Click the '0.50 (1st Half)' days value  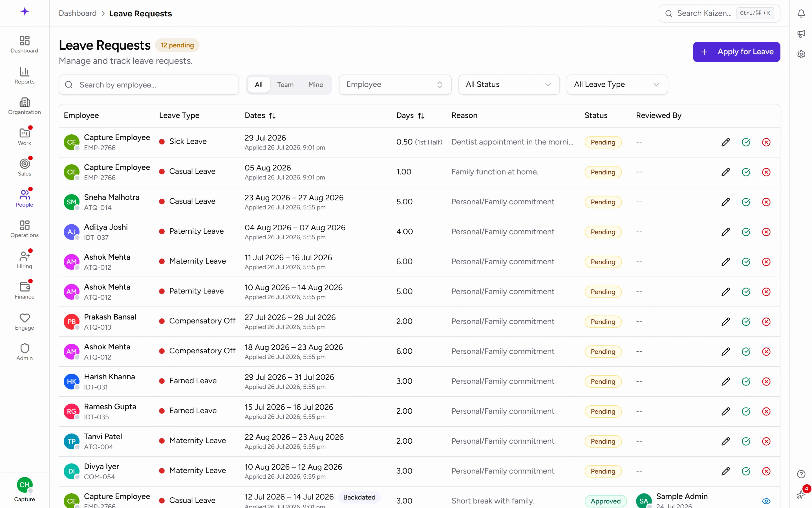point(419,142)
